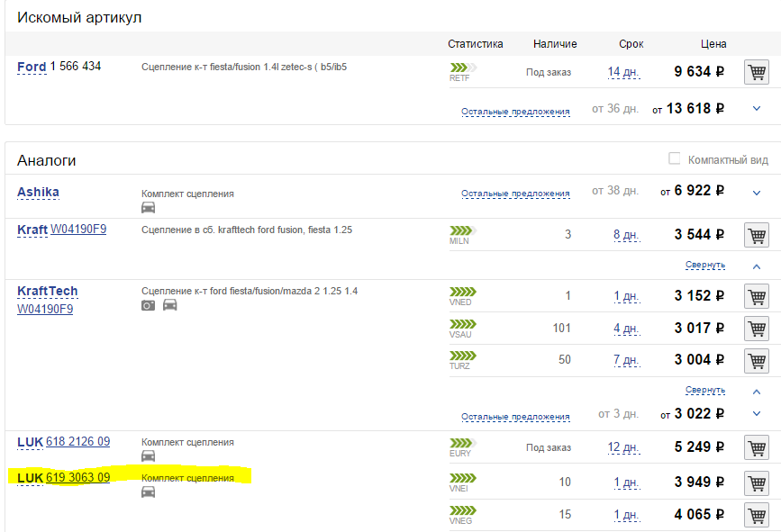Click the Статистика column header
Viewport: 781px width, 532px height.
point(475,44)
